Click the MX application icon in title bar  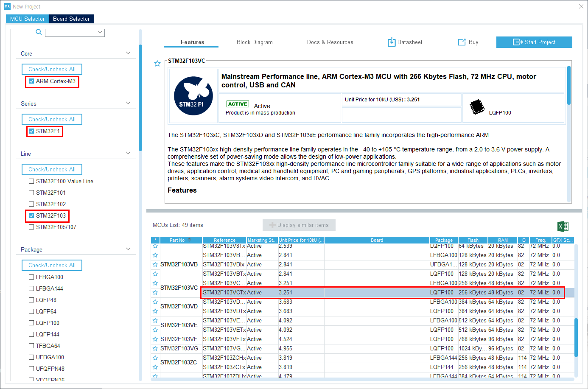click(7, 6)
